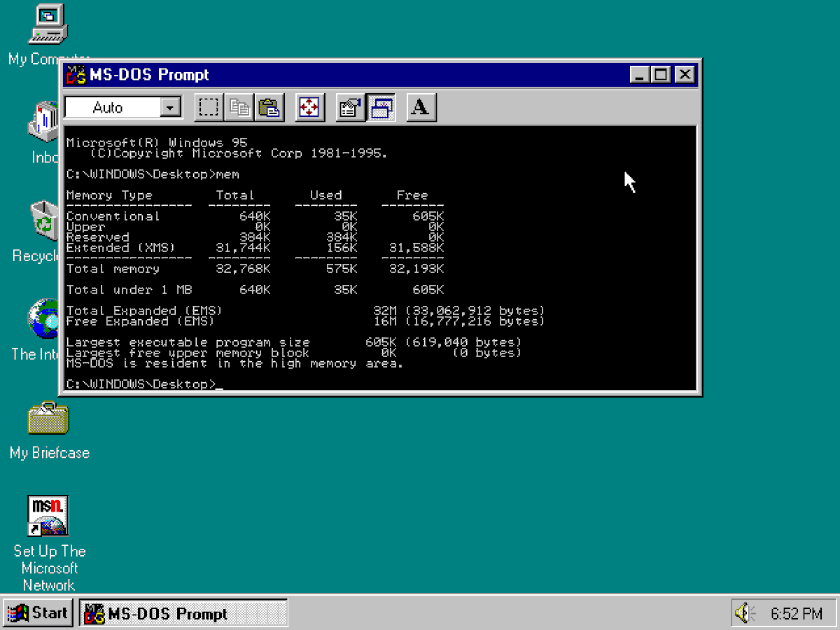Click the 'Microsoft(R) Windows 95' banner text
This screenshot has width=840, height=630.
pyautogui.click(x=156, y=143)
